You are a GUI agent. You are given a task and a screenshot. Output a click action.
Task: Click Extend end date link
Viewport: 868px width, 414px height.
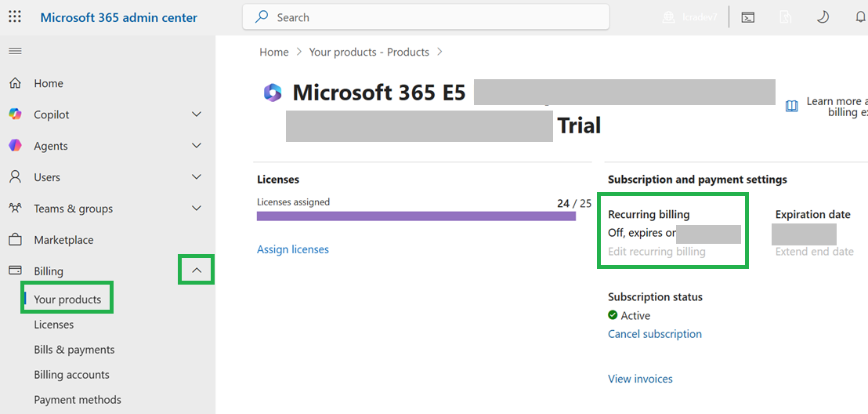[x=814, y=252]
